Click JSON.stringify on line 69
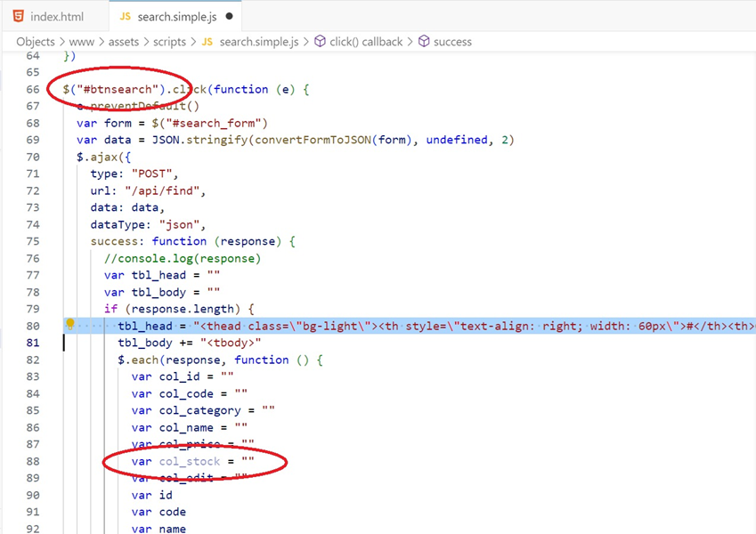This screenshot has height=534, width=756. pyautogui.click(x=199, y=140)
